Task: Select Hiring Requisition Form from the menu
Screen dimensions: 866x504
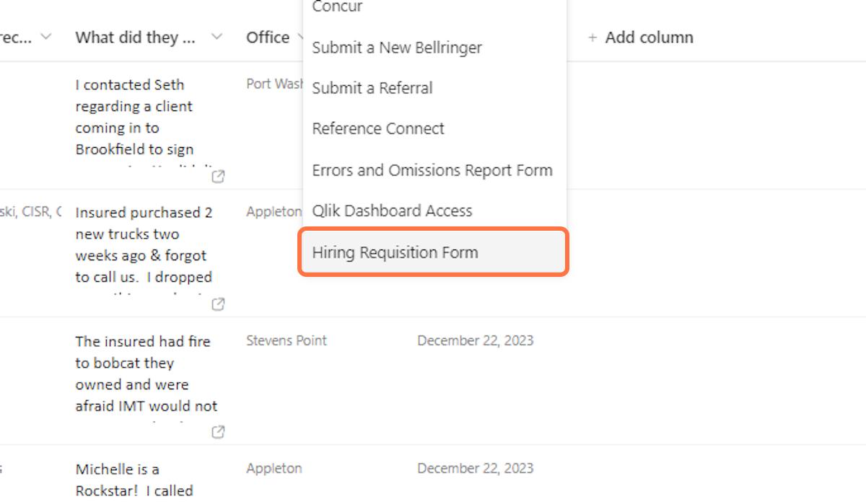Action: click(395, 252)
